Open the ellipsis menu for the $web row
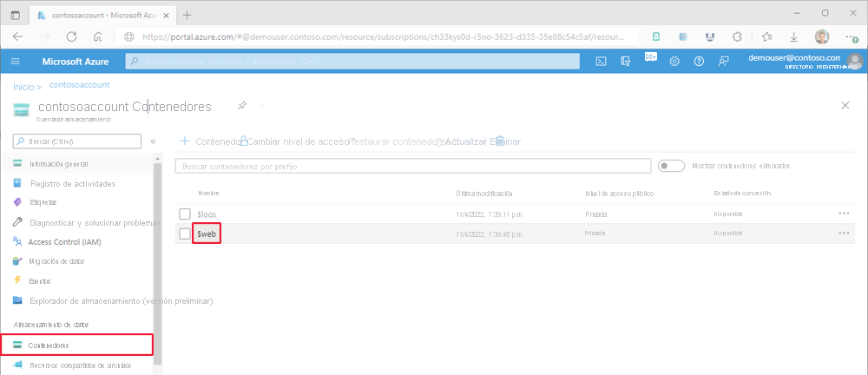 (844, 234)
